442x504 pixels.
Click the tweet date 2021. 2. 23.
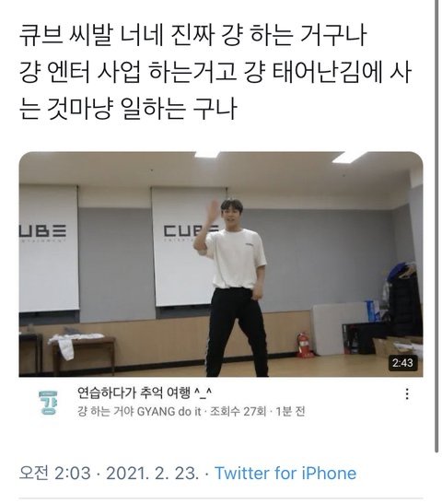pos(152,474)
